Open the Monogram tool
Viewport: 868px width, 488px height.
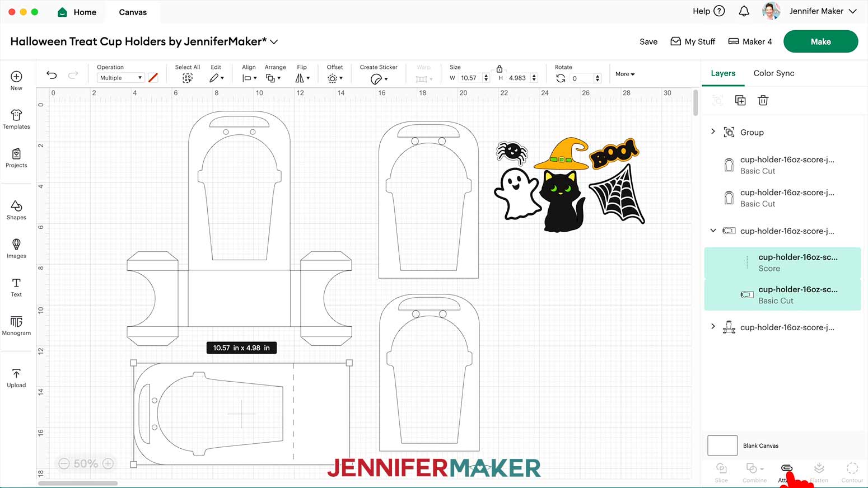(x=16, y=326)
